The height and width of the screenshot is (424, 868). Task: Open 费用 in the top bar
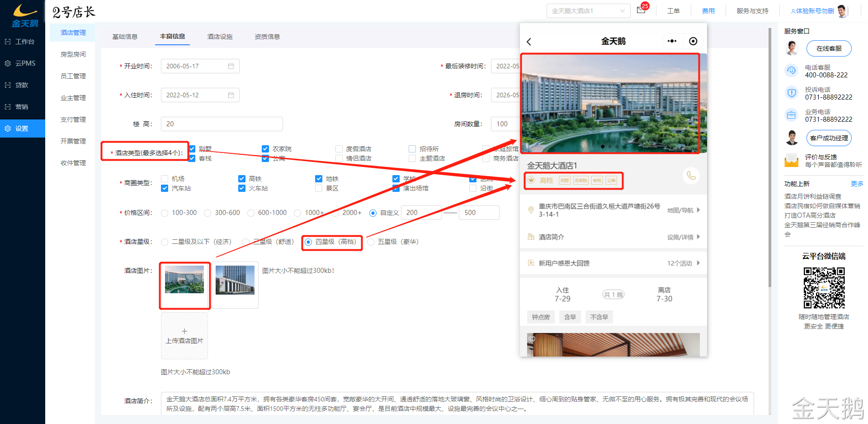pos(708,11)
